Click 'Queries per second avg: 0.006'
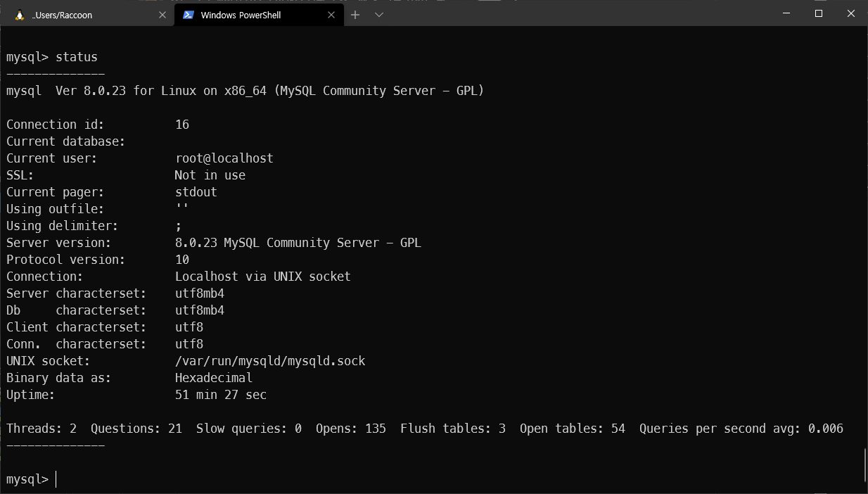This screenshot has width=868, height=494. [741, 429]
